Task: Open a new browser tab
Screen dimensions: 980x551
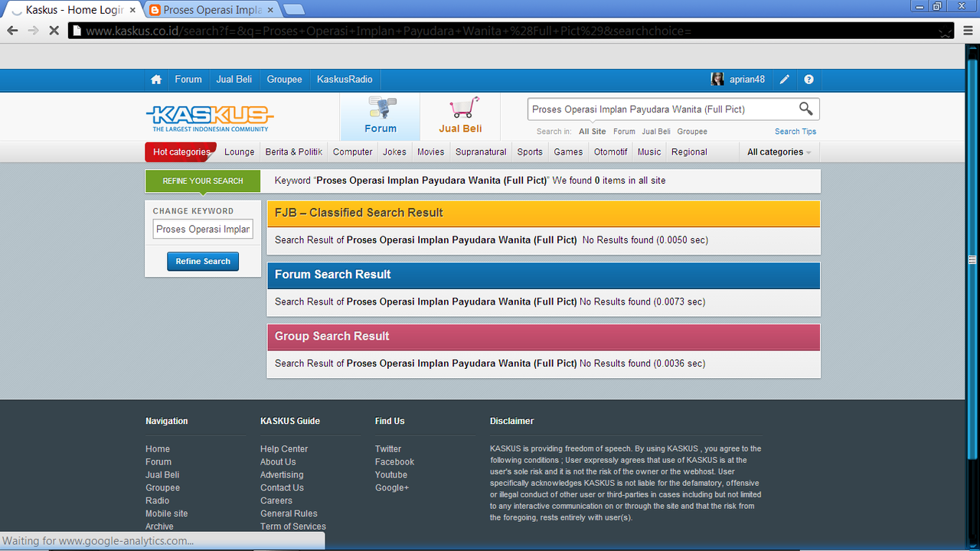Action: point(294,10)
